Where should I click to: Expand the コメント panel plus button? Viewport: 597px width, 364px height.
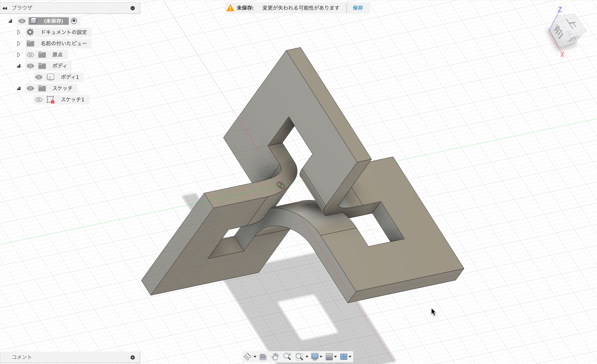click(x=133, y=357)
